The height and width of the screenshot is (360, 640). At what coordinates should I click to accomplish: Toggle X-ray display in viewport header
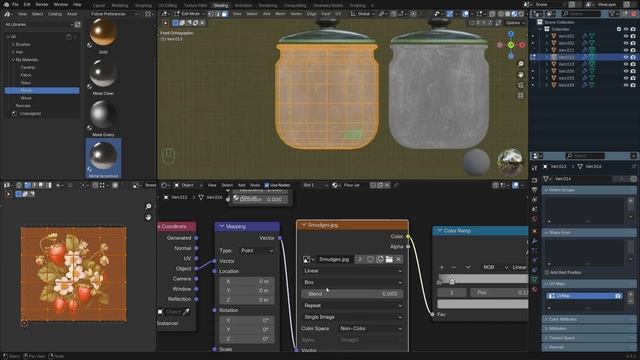(492, 14)
